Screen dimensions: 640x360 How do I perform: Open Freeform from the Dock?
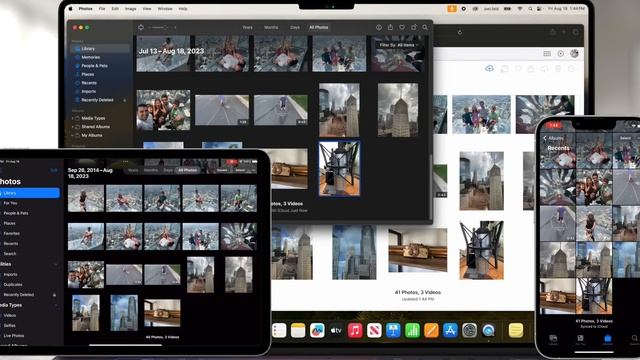(317, 330)
